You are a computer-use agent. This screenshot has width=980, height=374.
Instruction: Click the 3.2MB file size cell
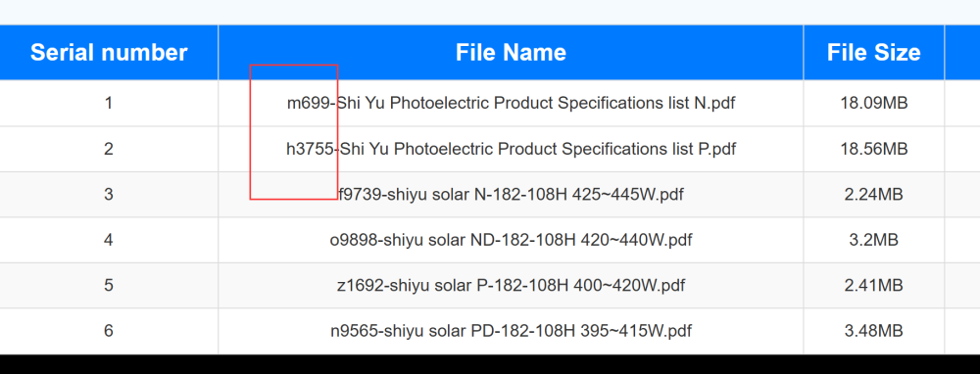(x=874, y=240)
